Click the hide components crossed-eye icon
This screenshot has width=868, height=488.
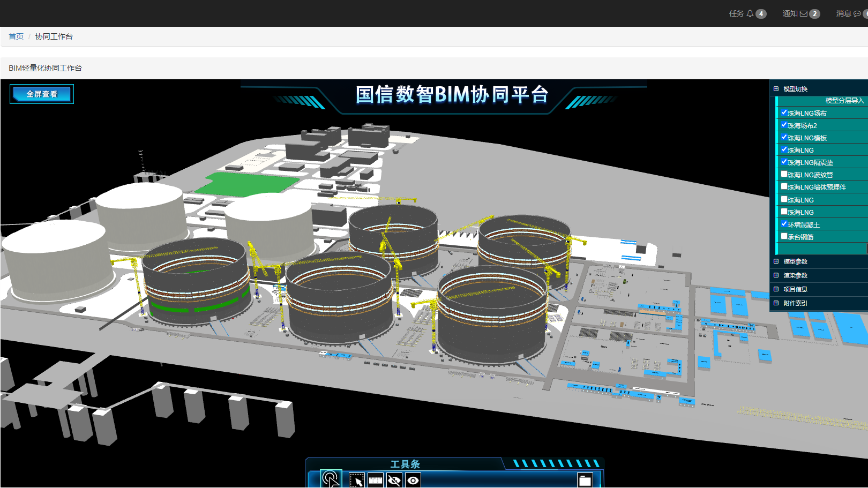pos(394,480)
